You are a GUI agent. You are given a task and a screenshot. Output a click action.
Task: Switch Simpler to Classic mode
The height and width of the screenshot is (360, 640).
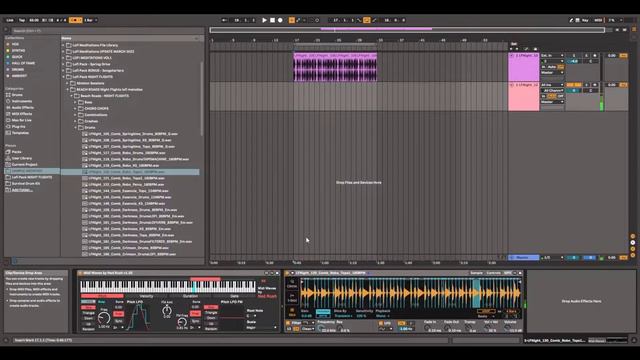coord(292,284)
